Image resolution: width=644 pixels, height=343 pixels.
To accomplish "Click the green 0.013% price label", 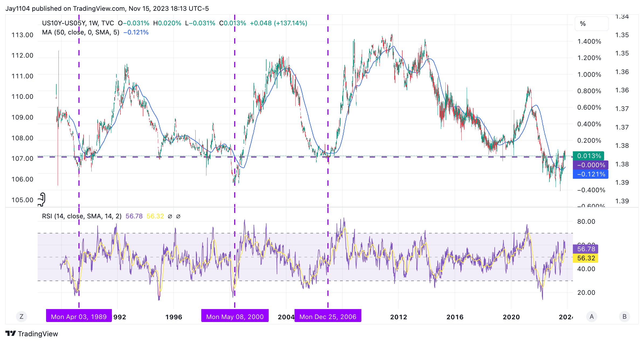I will pyautogui.click(x=588, y=156).
